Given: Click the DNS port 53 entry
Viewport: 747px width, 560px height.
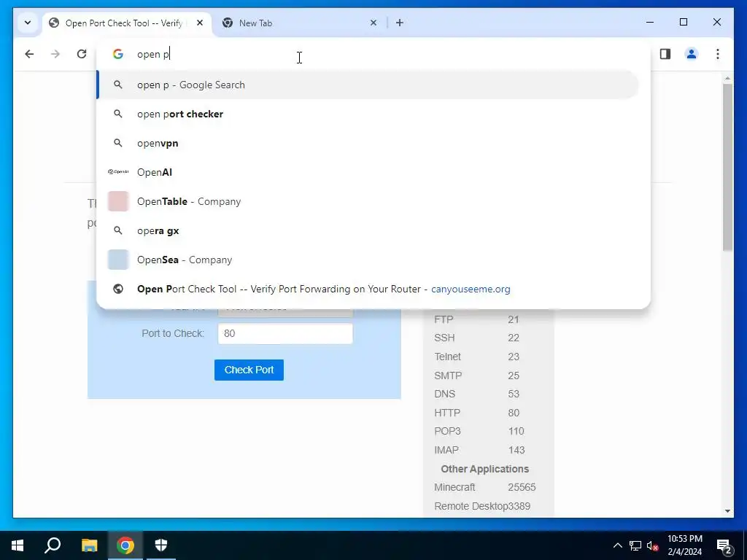Looking at the screenshot, I should (x=476, y=394).
